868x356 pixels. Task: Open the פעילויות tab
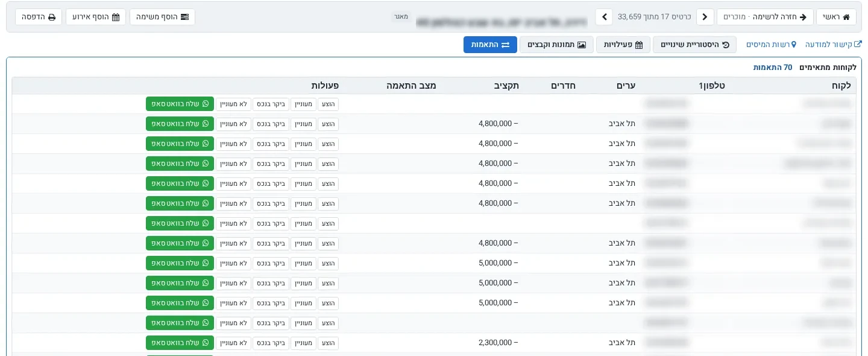pyautogui.click(x=623, y=45)
